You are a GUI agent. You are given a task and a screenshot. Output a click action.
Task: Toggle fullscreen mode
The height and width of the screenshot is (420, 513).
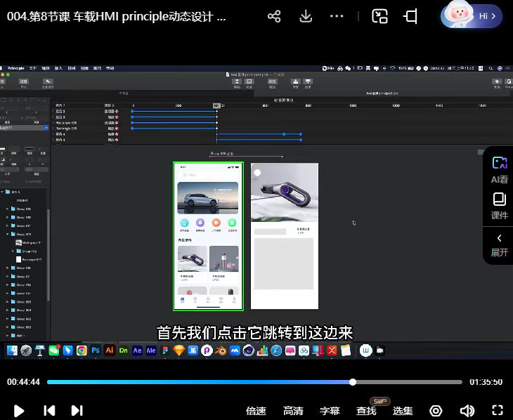[x=498, y=411]
